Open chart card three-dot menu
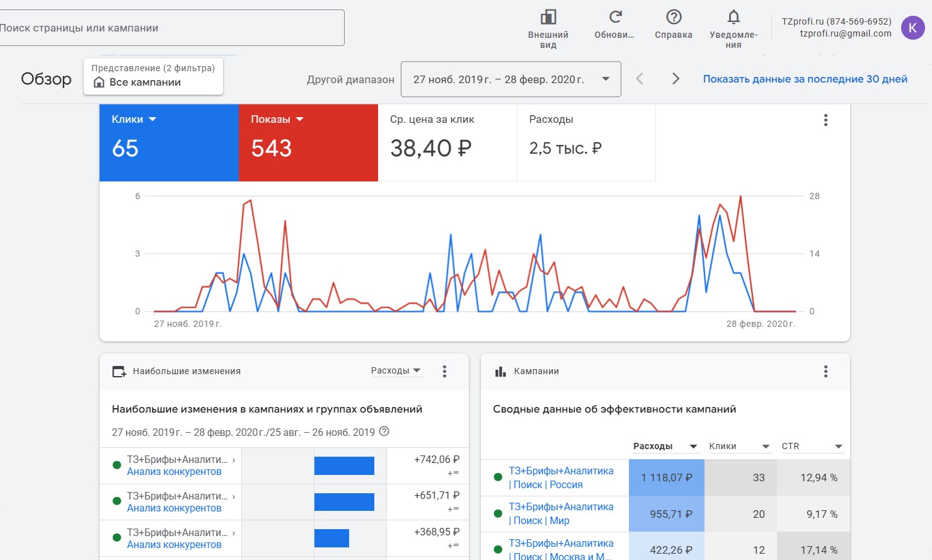932x560 pixels. 826,120
